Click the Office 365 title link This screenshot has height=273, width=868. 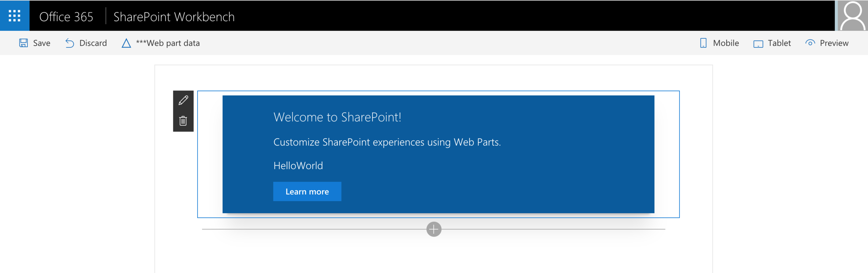click(x=66, y=17)
